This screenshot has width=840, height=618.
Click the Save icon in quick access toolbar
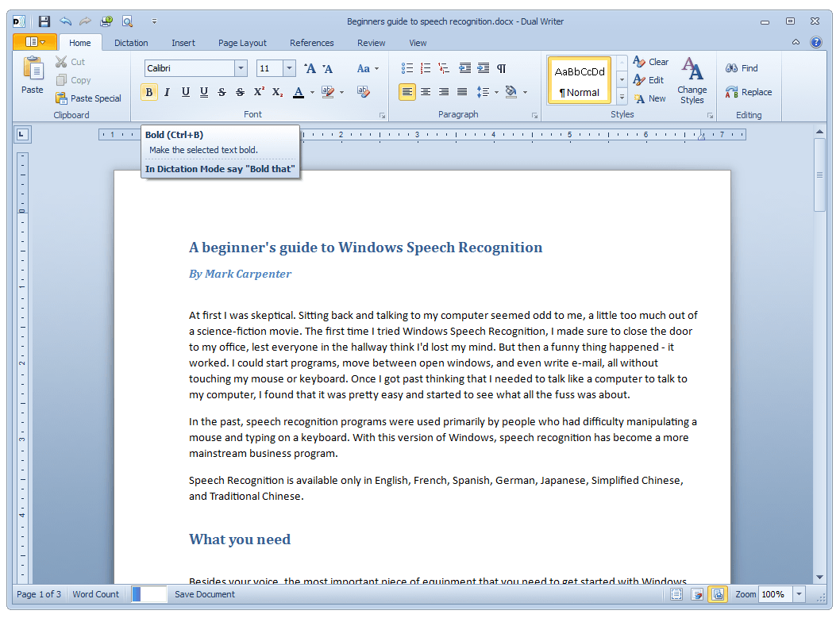tap(44, 21)
